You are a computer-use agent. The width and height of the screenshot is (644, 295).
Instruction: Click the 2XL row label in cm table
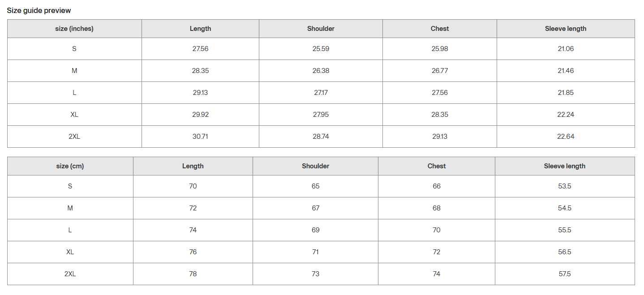[70, 274]
